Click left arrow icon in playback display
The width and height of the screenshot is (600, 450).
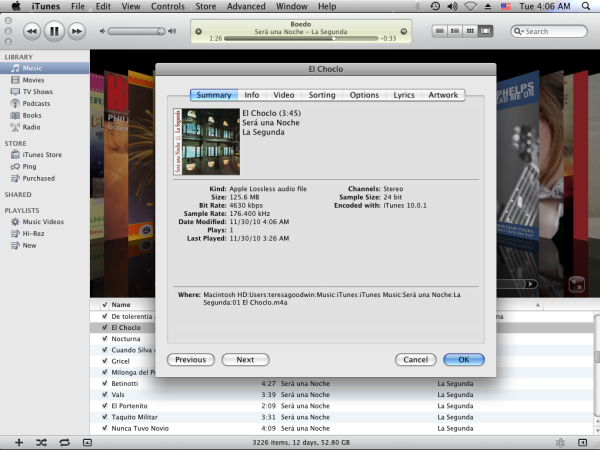point(198,31)
